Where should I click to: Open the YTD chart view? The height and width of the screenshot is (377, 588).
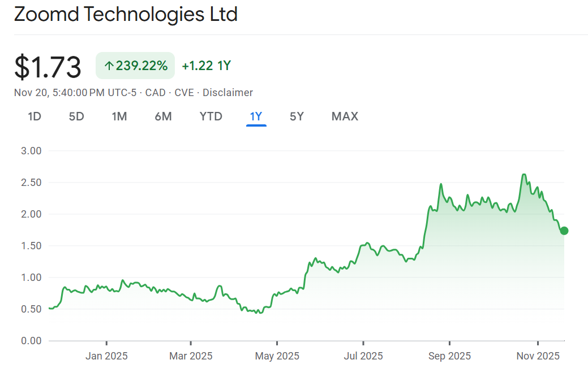tap(211, 116)
